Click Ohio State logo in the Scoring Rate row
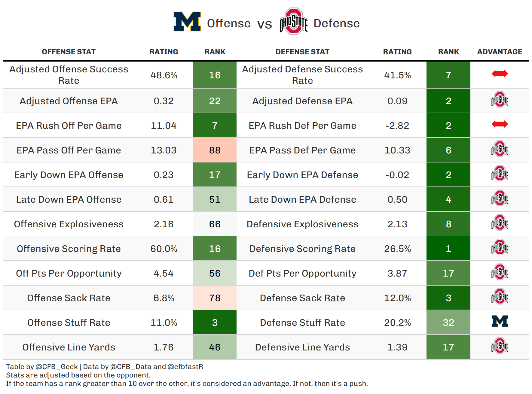This screenshot has height=394, width=532. pyautogui.click(x=500, y=247)
